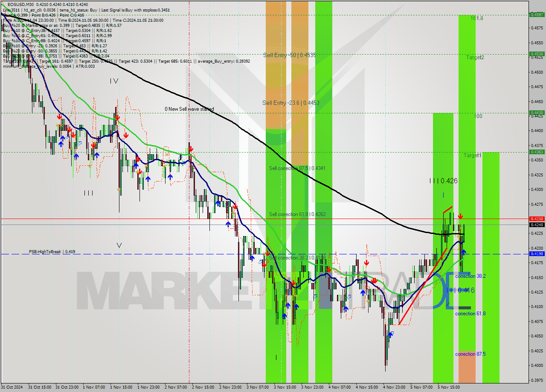Click the green 0.4363 price tag
This screenshot has width=546, height=392.
536,152
